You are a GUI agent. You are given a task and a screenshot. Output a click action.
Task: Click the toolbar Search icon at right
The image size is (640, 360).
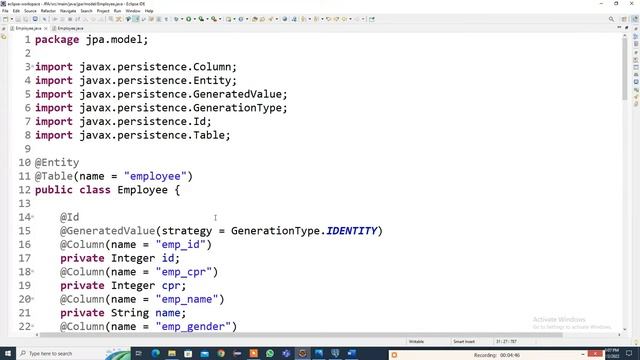point(611,19)
